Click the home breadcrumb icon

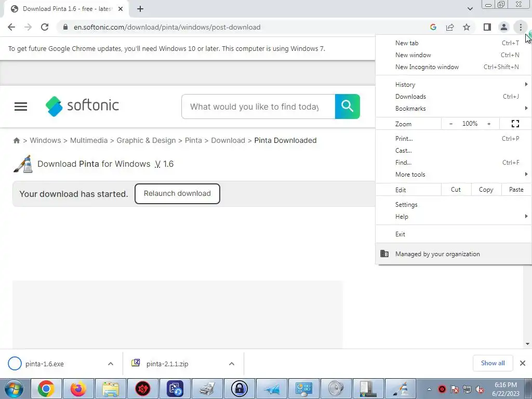click(16, 140)
